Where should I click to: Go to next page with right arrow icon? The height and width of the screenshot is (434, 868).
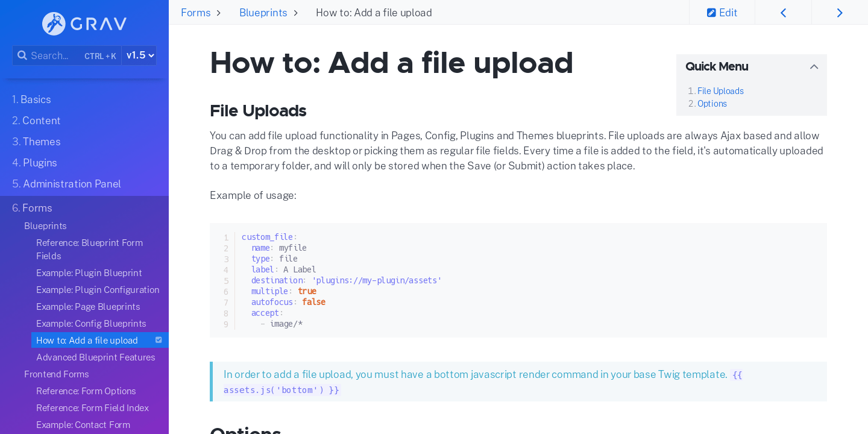tap(840, 12)
